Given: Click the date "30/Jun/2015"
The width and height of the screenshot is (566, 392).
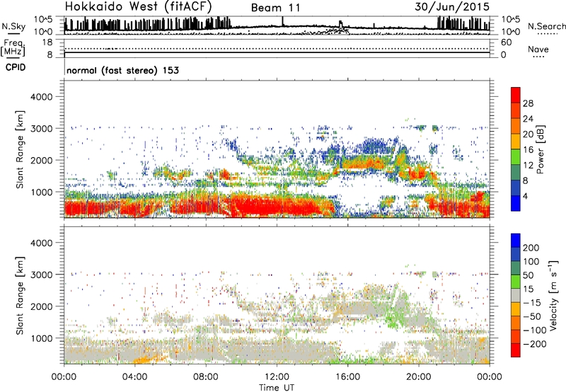Looking at the screenshot, I should click(x=452, y=6).
